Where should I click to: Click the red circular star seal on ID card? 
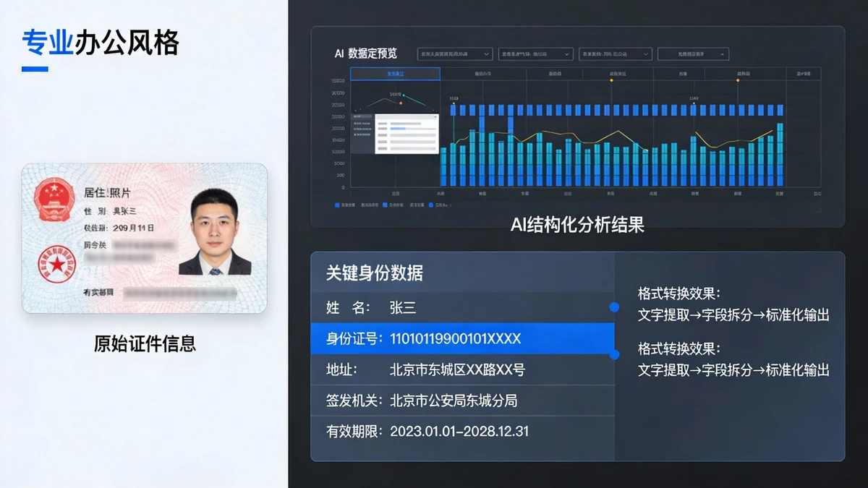(56, 265)
